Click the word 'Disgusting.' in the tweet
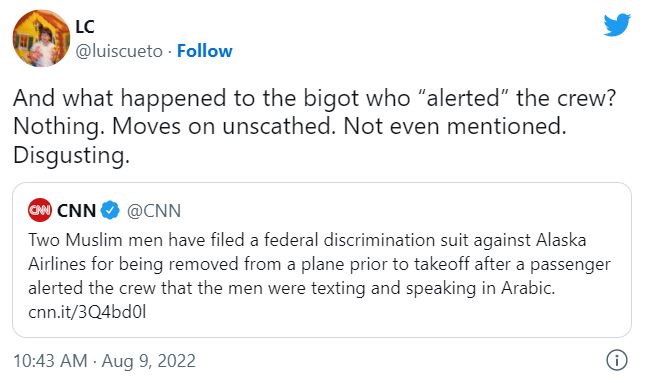 tap(71, 156)
